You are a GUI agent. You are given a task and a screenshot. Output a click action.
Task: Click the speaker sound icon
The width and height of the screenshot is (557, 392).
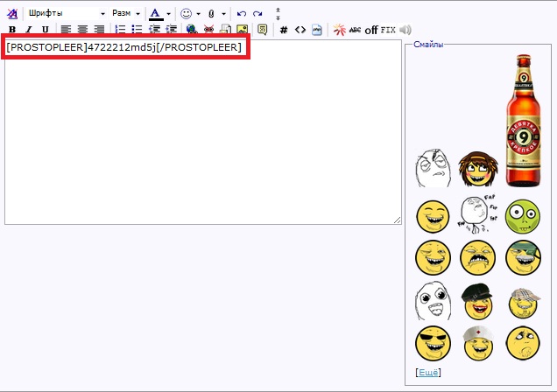click(405, 30)
